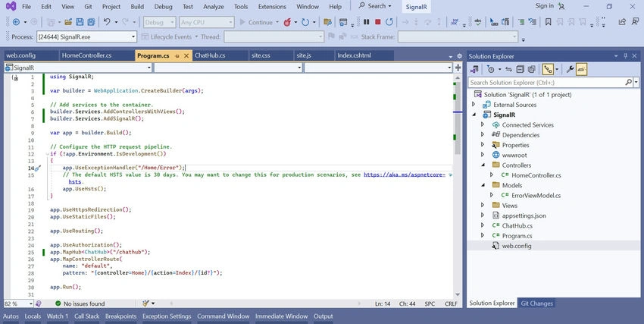Screen dimensions: 644x324
Task: Click the browser window icon in debug toolbar
Action: [343, 22]
